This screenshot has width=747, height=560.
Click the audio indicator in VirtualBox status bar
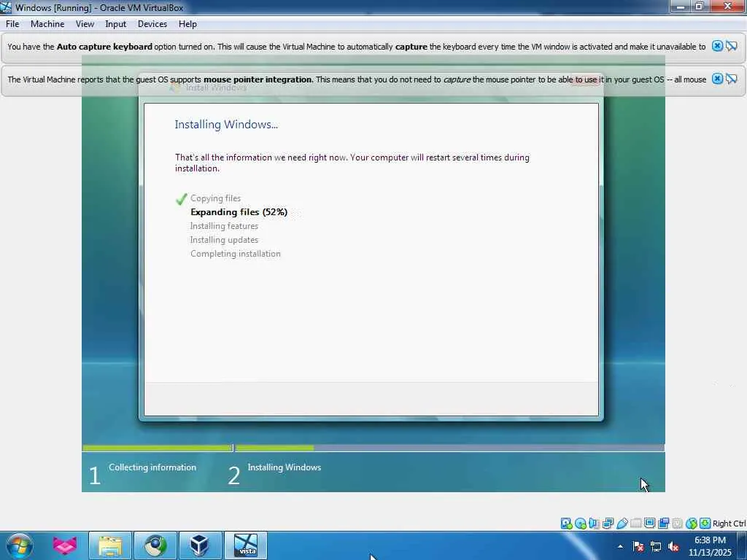[594, 524]
